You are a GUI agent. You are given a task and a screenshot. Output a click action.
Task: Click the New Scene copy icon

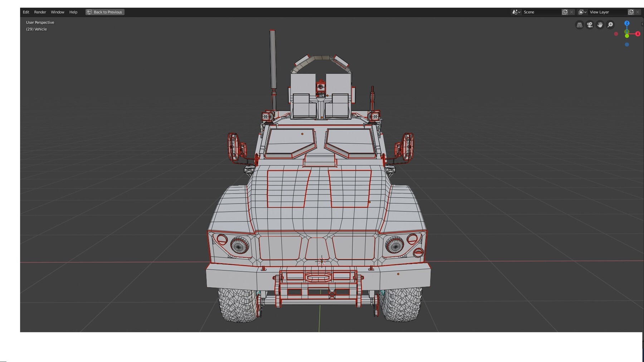pyautogui.click(x=565, y=12)
